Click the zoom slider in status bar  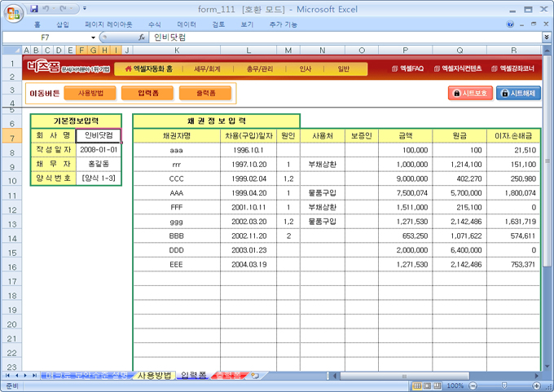[x=501, y=385]
